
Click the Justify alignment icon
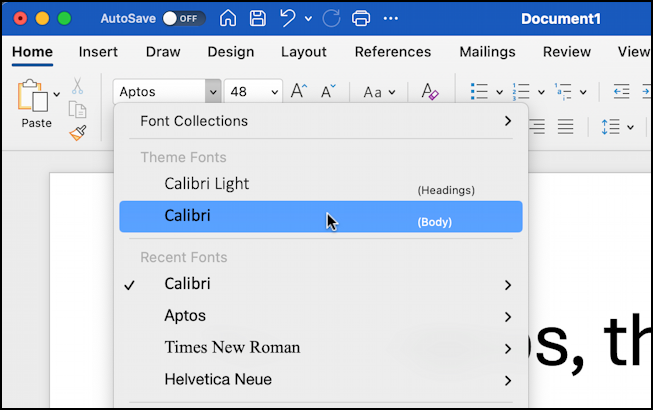(x=565, y=126)
